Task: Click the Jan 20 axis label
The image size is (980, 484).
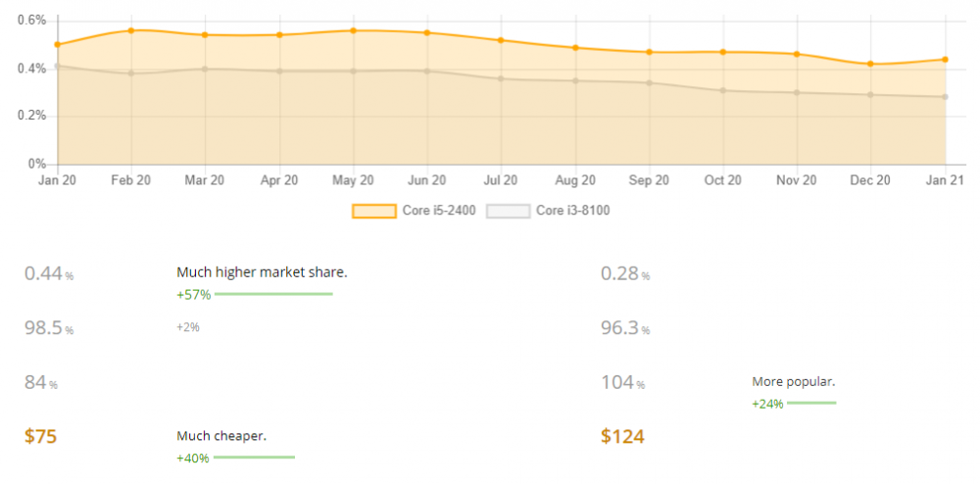Action: (56, 180)
